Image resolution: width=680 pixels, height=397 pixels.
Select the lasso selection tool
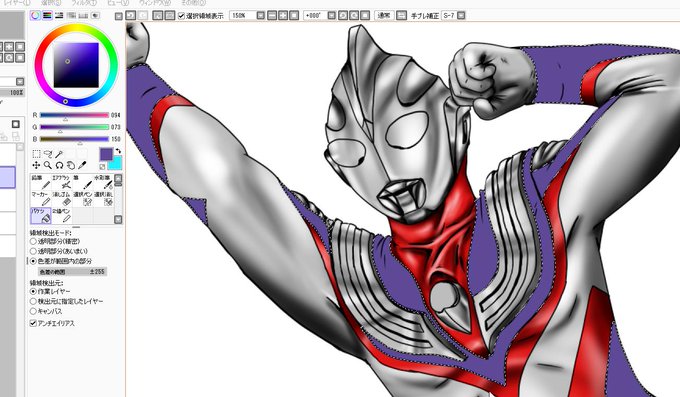48,154
